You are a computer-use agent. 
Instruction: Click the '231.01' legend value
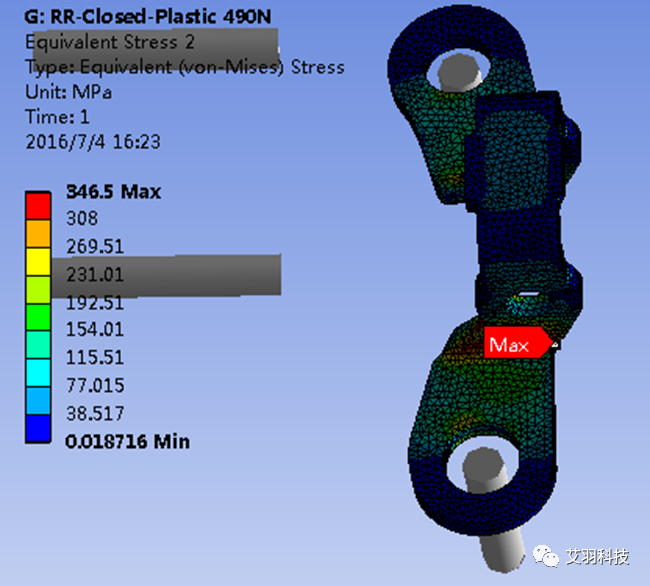(x=95, y=274)
